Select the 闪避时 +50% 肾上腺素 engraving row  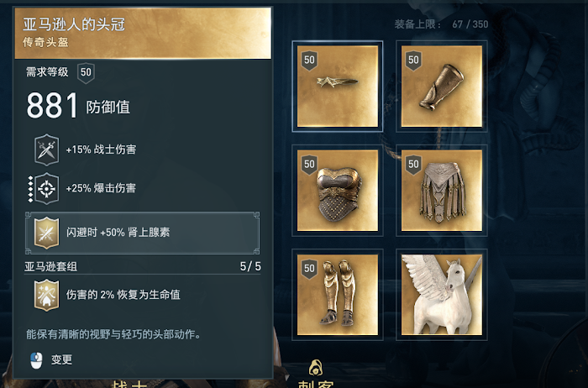pos(143,233)
